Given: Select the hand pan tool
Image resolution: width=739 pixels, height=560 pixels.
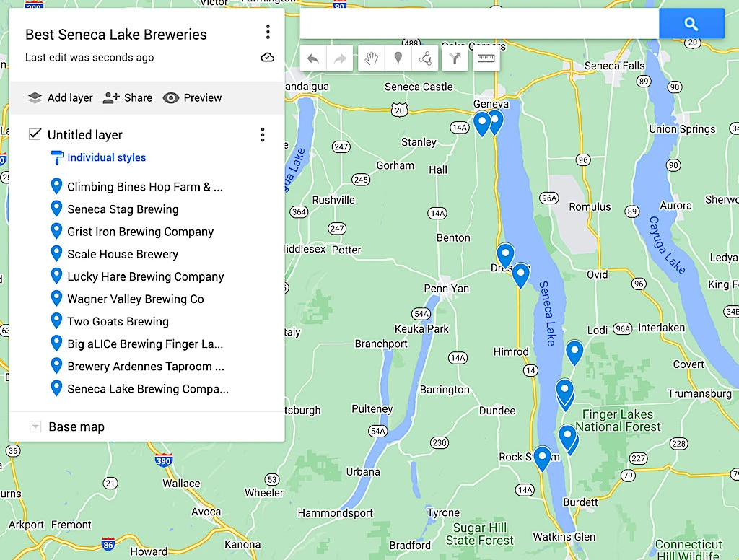Looking at the screenshot, I should [x=372, y=59].
